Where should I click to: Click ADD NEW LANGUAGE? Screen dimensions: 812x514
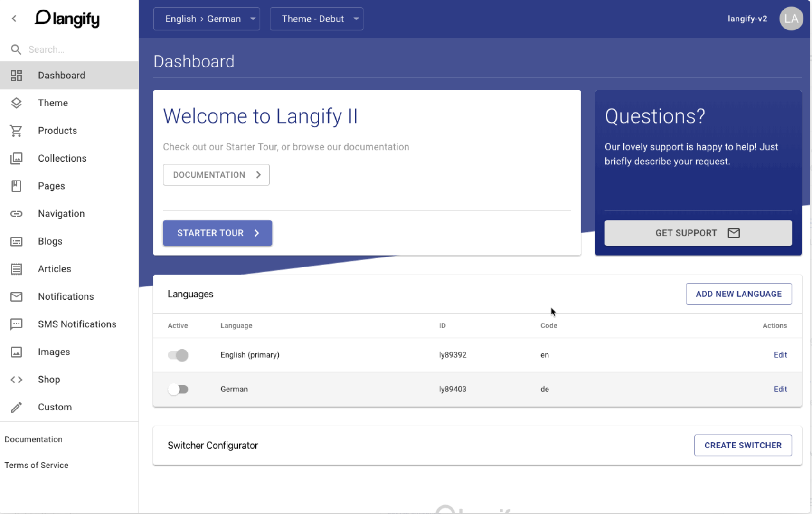pos(738,294)
